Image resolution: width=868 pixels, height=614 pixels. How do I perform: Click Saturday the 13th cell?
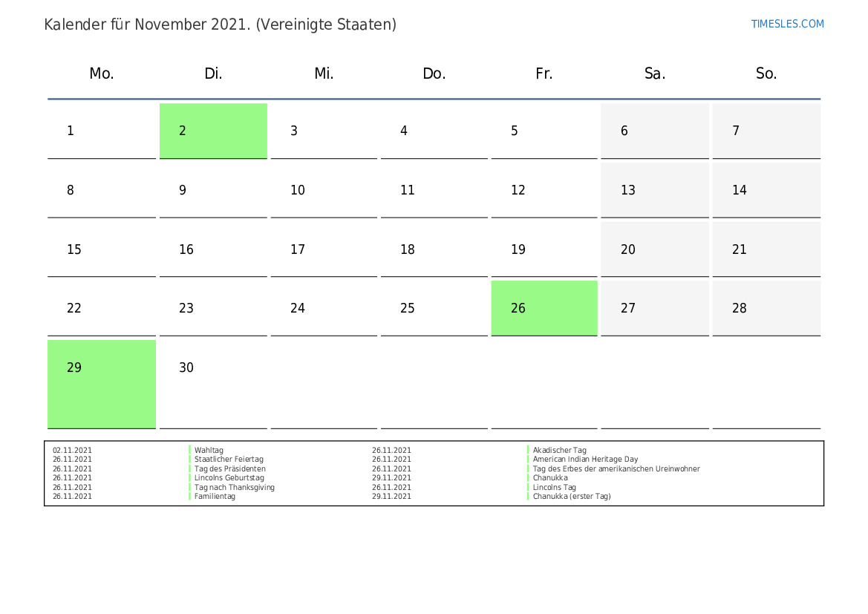(655, 190)
